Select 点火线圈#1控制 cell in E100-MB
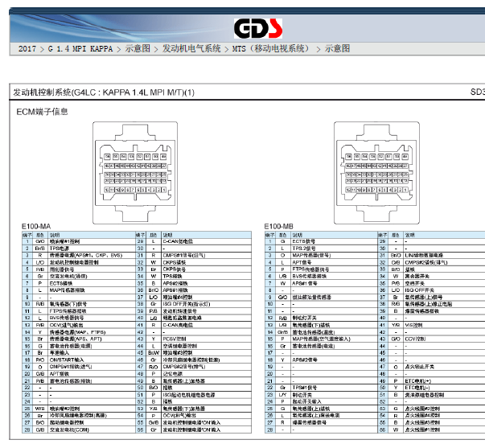This screenshot has height=448, width=485. pyautogui.click(x=444, y=430)
